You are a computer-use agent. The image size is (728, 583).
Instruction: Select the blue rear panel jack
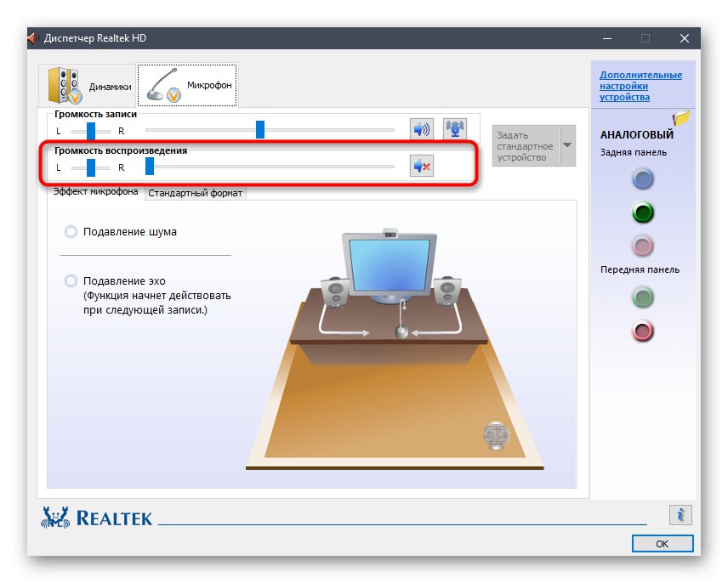click(643, 179)
